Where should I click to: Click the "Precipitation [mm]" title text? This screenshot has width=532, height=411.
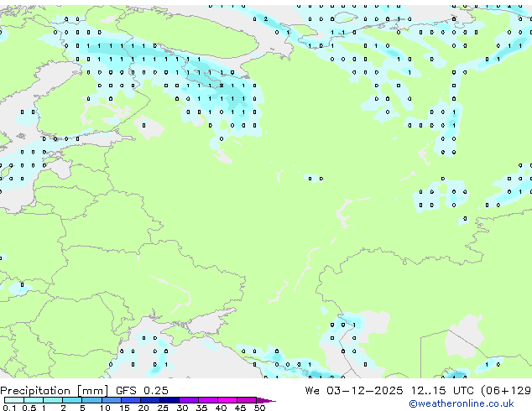[x=55, y=391]
